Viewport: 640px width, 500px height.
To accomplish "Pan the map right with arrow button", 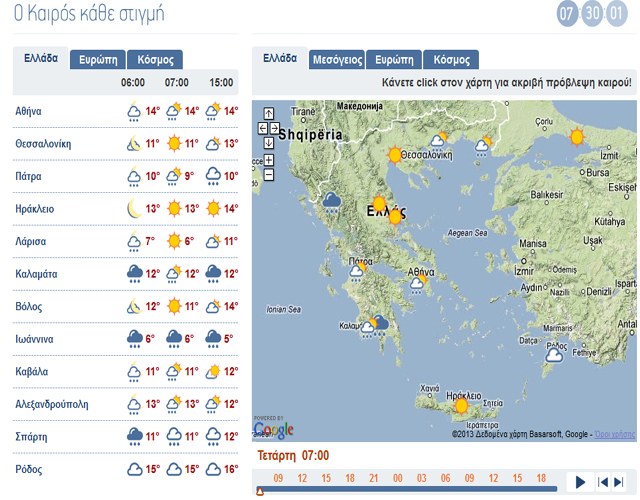I will 275,128.
